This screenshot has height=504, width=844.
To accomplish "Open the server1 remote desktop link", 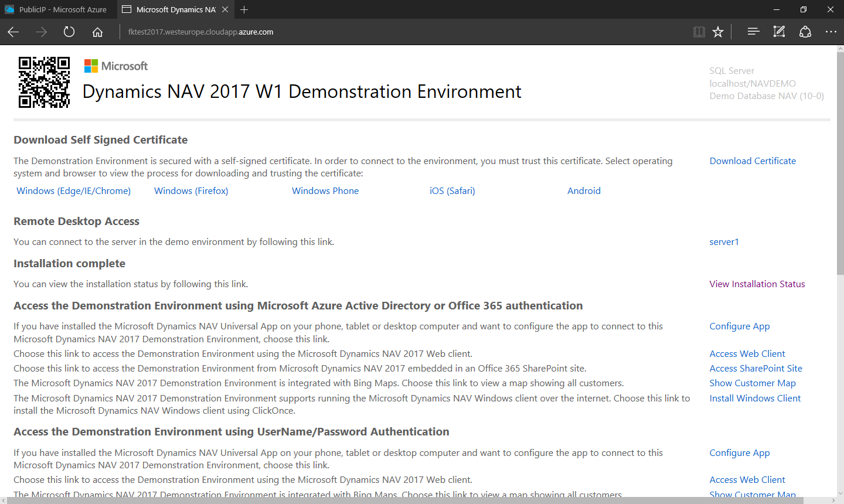I will 724,242.
